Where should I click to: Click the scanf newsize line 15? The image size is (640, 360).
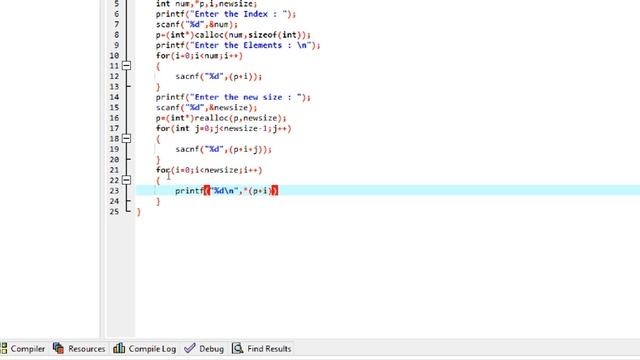[207, 107]
